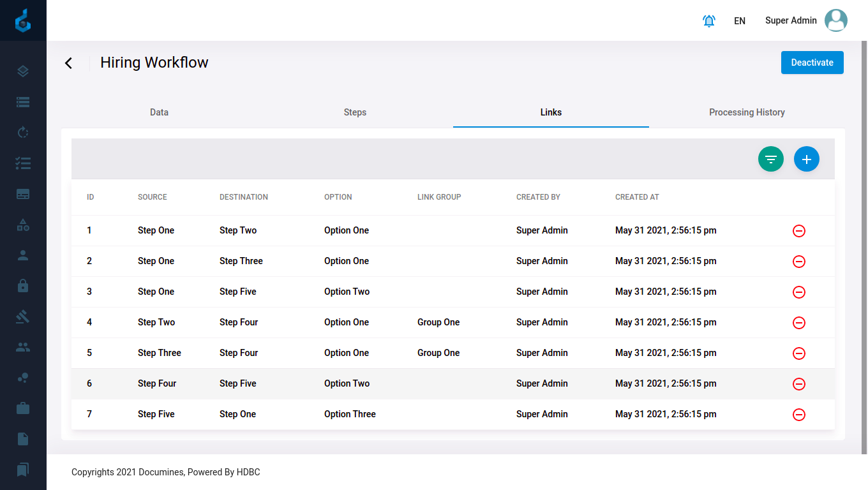Click the bookmarks icon in sidebar

tap(23, 470)
